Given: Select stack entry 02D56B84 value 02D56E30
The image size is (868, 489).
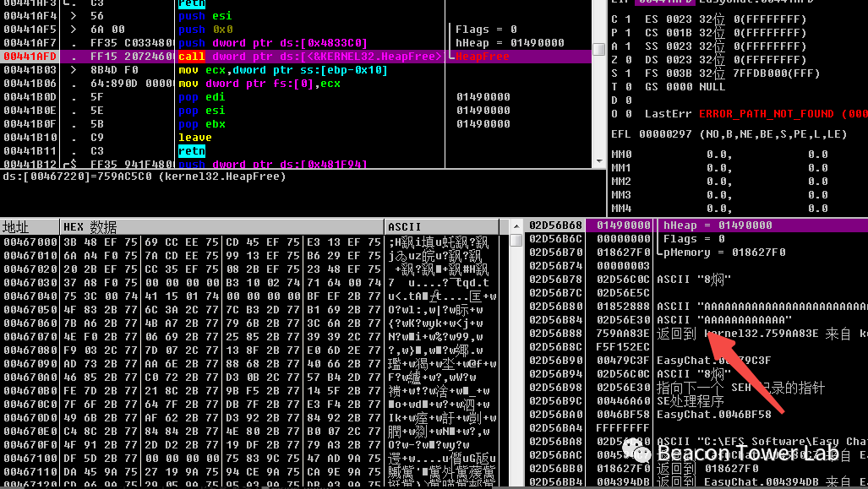Looking at the screenshot, I should coord(696,320).
